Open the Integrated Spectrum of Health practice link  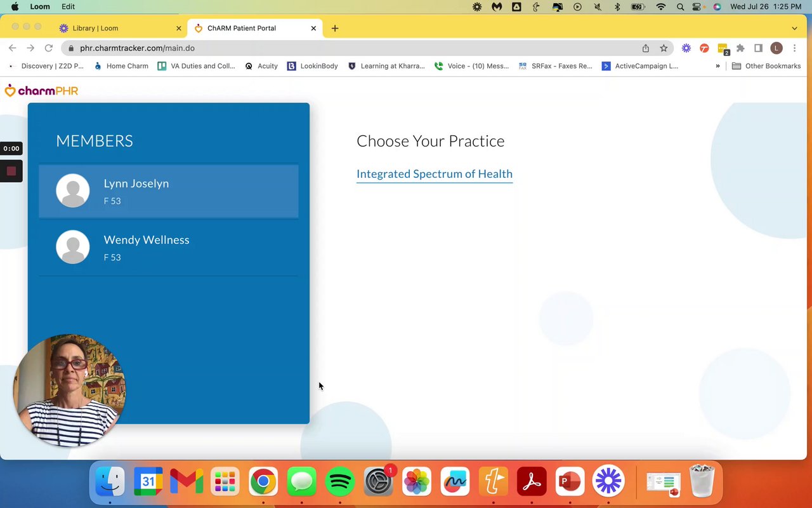click(x=435, y=174)
